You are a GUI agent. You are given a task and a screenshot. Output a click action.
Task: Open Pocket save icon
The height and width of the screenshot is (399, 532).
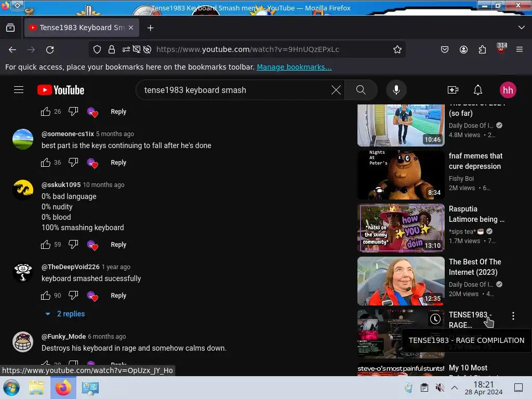tap(445, 49)
